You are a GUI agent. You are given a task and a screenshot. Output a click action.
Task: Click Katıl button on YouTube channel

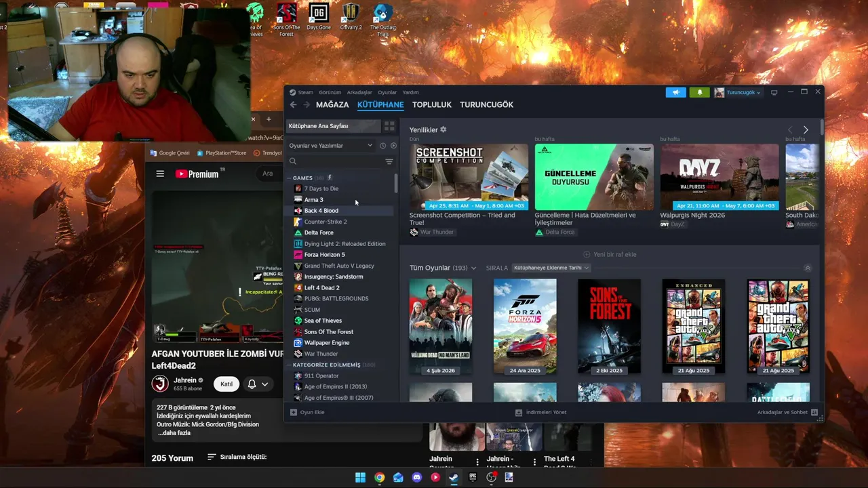226,384
